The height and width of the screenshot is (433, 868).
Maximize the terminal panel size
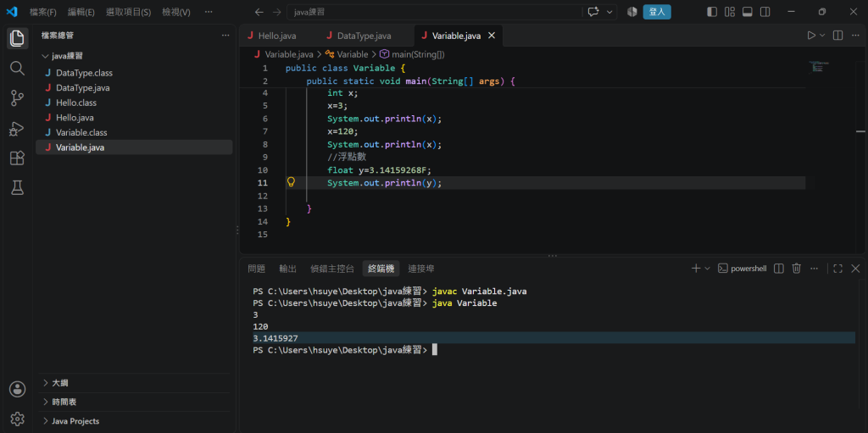[837, 269]
